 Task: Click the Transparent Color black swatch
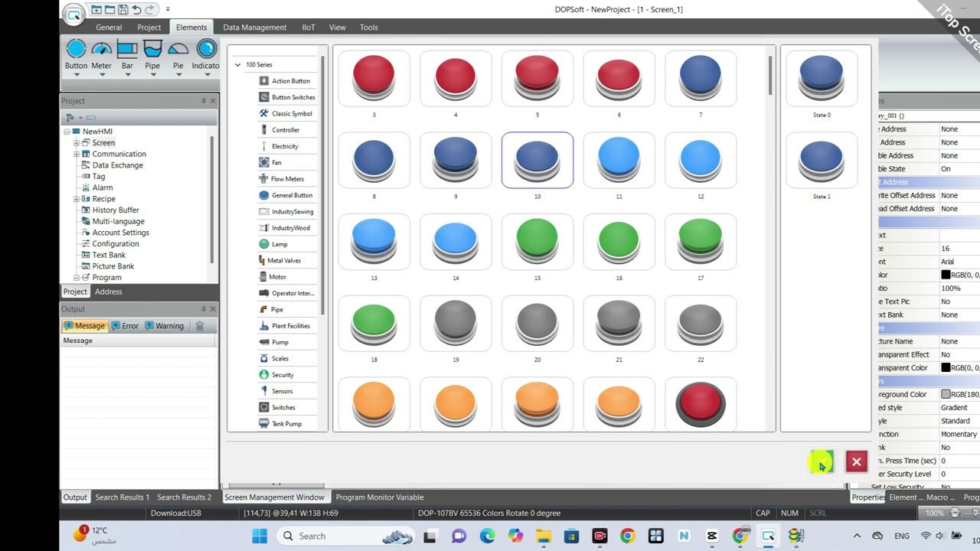(946, 368)
